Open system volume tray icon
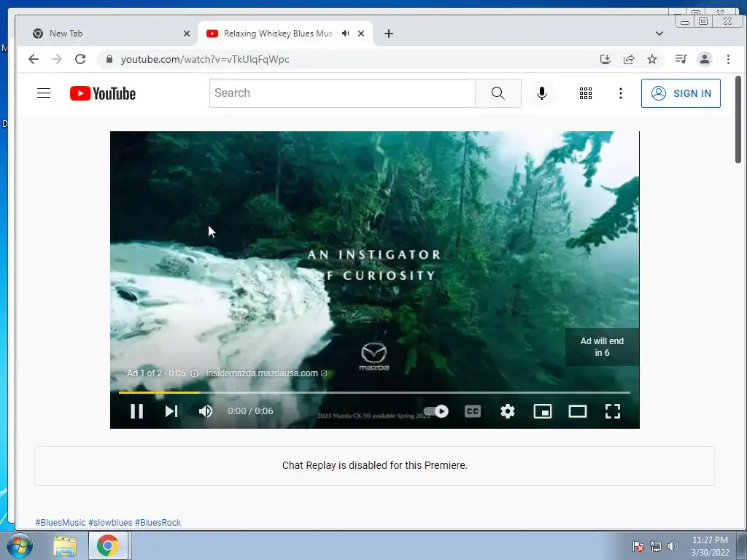Image resolution: width=747 pixels, height=560 pixels. pos(673,546)
